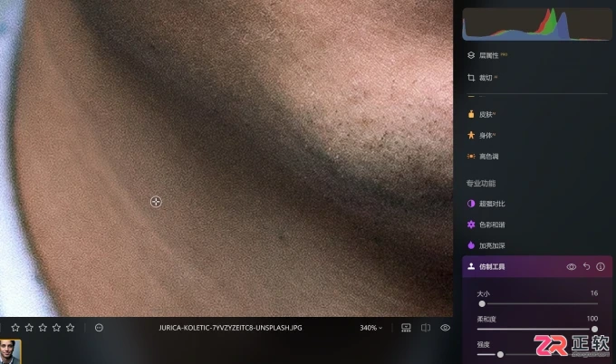Rate the photo three stars
The image size is (616, 364).
[43, 328]
